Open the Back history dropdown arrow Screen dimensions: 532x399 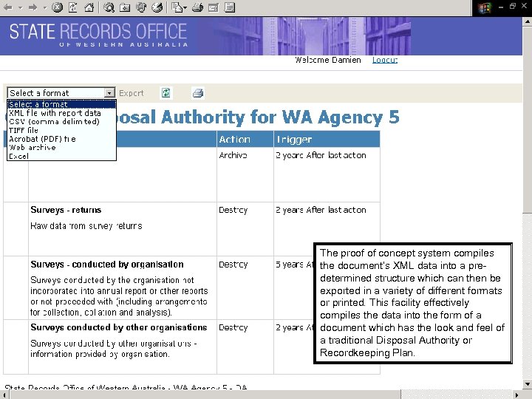coord(20,7)
